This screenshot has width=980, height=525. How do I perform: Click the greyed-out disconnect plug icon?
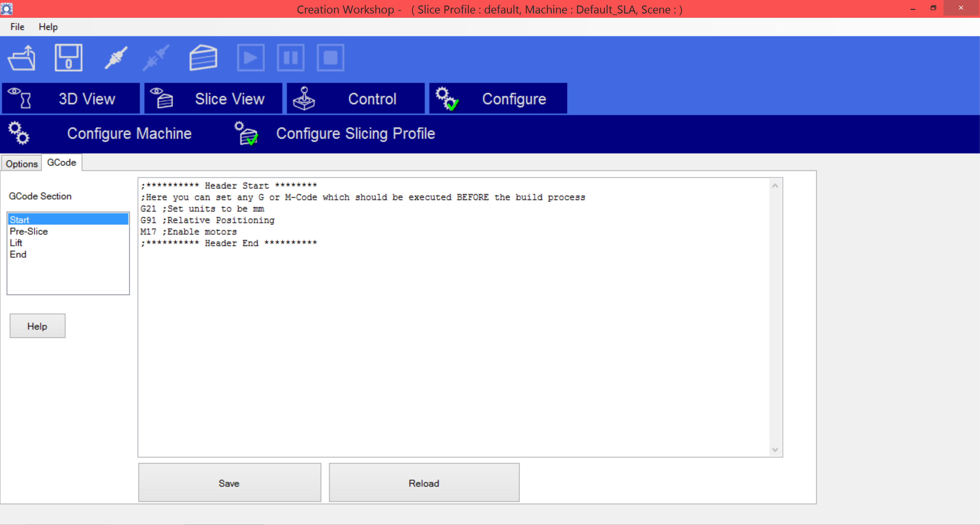pos(156,58)
